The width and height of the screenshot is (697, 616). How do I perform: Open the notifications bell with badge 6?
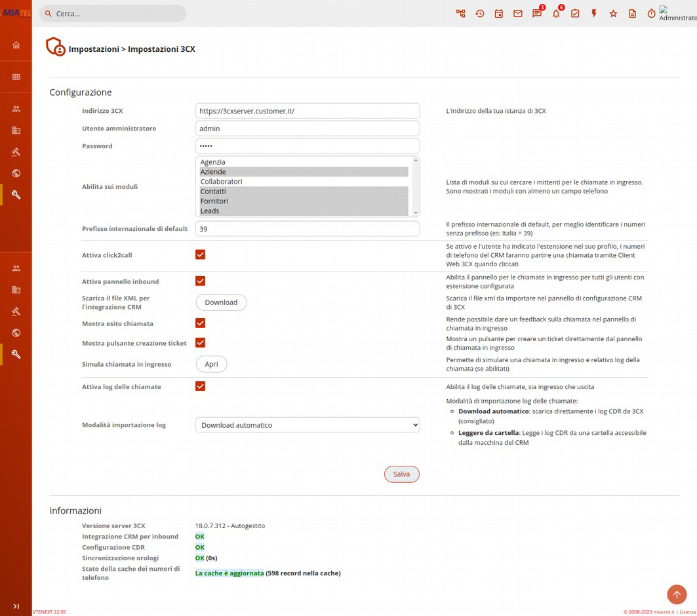556,13
